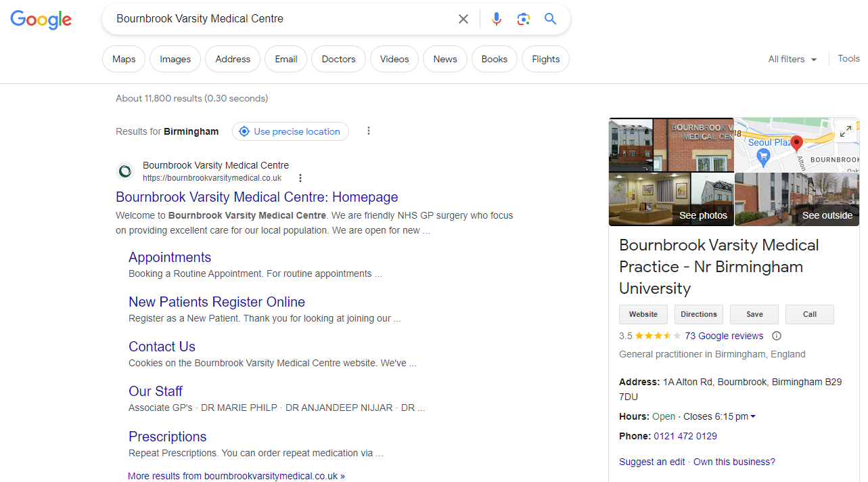Screen dimensions: 868x482
Task: Open Bournbrook Varsity Medical Centre: Homepage result
Action: (x=257, y=197)
